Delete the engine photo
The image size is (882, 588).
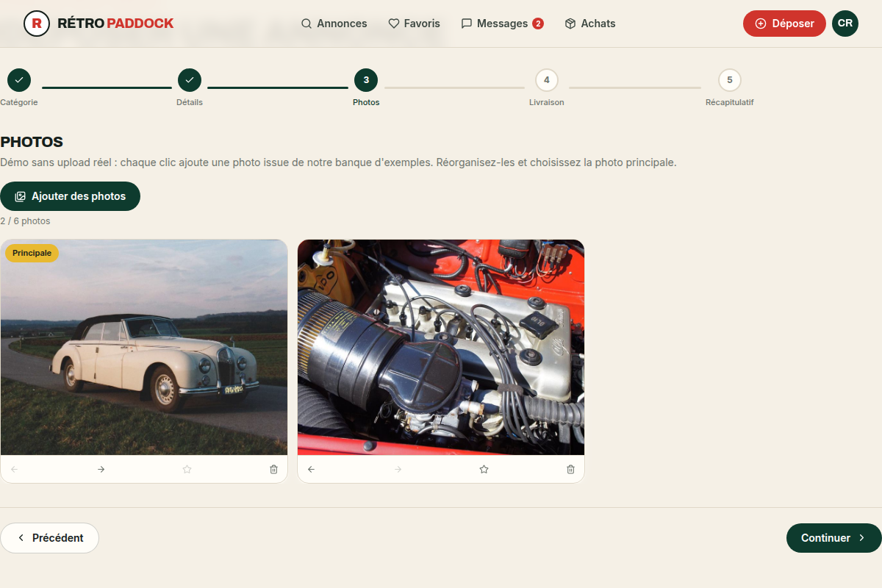point(570,469)
